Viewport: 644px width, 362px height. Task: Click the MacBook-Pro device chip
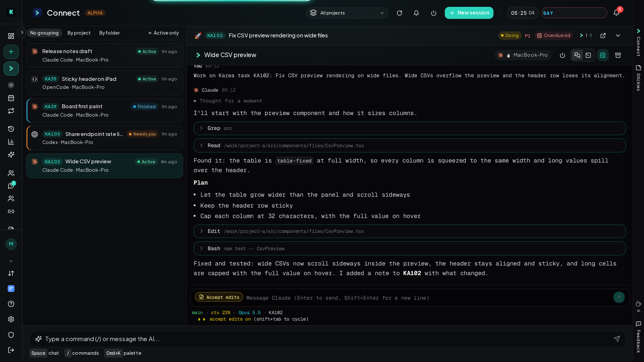[523, 55]
